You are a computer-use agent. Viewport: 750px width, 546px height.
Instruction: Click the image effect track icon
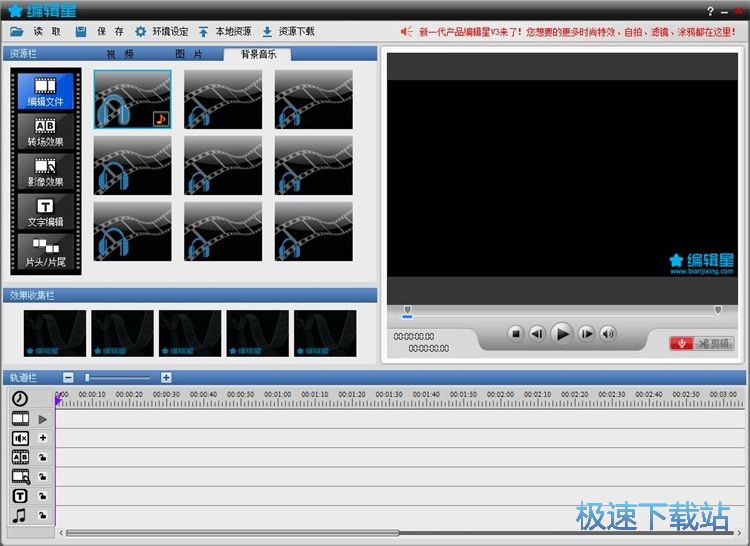click(x=21, y=477)
